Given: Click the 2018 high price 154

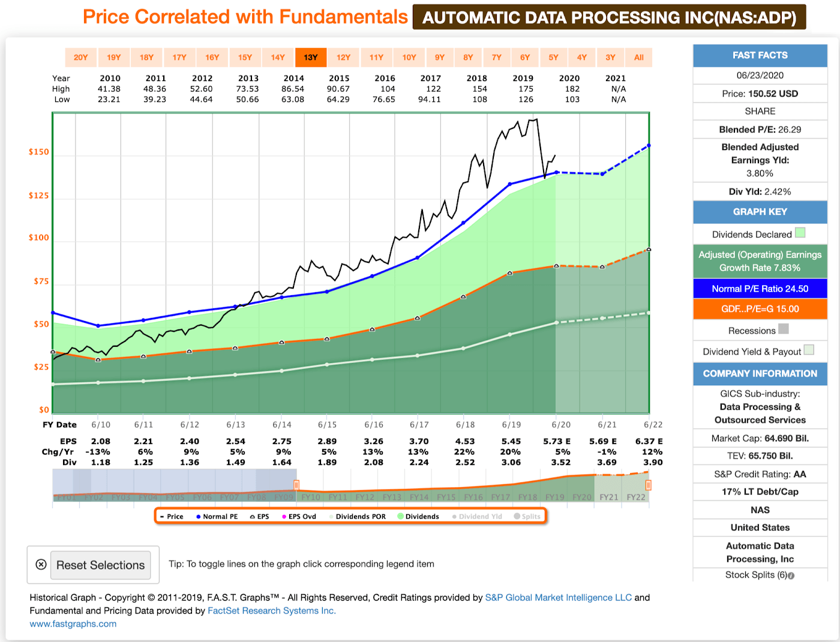Looking at the screenshot, I should 480,89.
